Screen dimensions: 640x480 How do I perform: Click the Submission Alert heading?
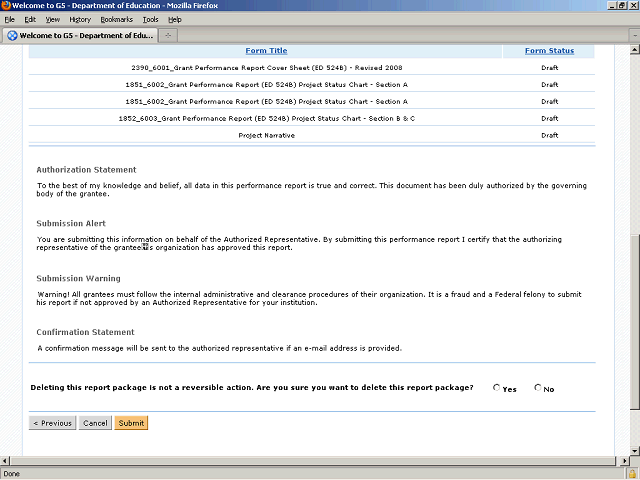(x=71, y=224)
